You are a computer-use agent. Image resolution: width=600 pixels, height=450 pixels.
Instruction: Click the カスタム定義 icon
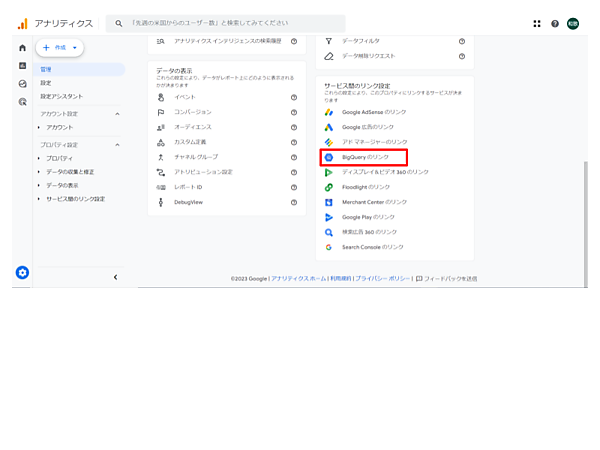161,142
